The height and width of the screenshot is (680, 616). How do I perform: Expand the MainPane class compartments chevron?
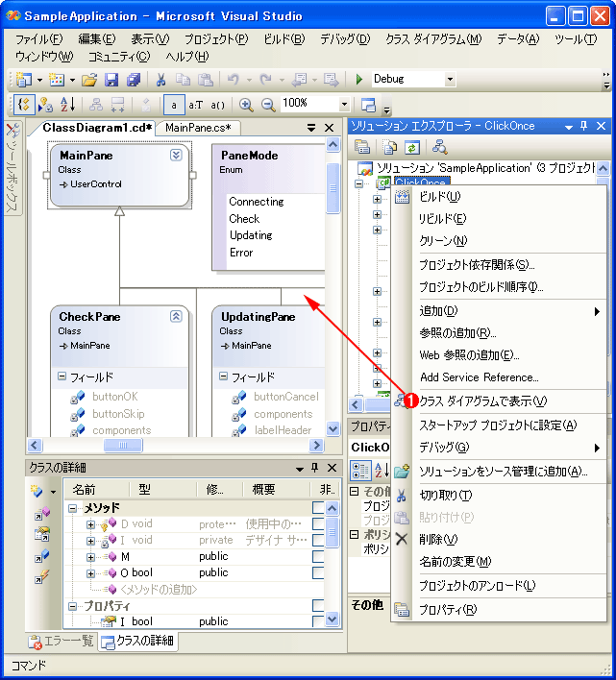coord(176,155)
